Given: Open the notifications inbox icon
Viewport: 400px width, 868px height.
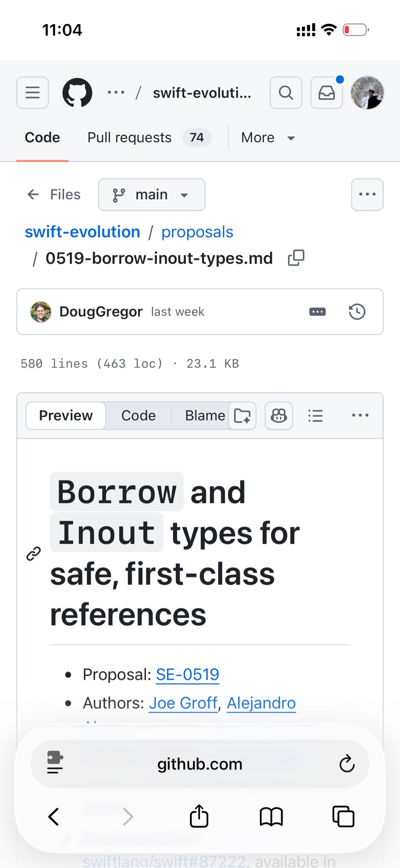Looking at the screenshot, I should (327, 93).
